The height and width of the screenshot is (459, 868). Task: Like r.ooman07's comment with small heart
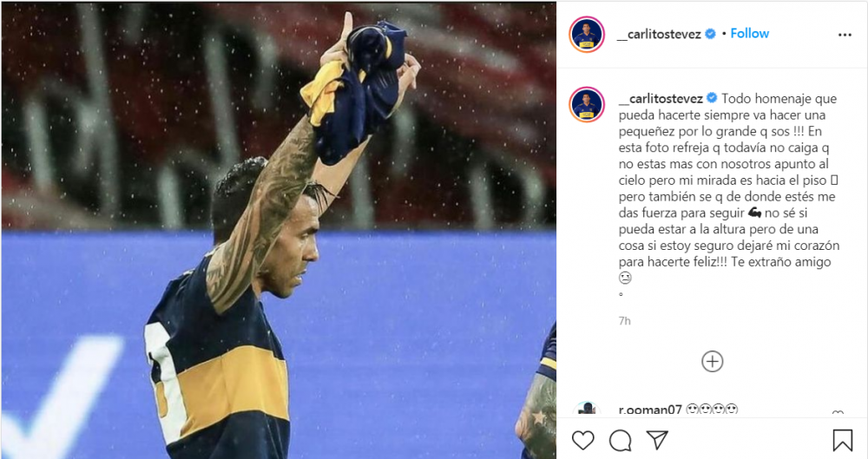click(838, 413)
